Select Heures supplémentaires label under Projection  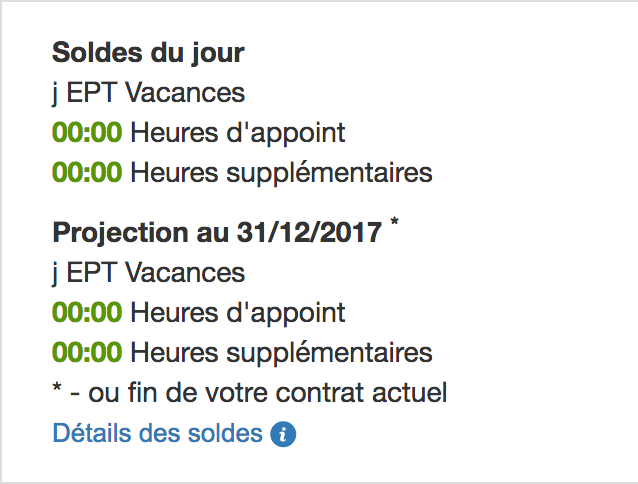coord(282,352)
